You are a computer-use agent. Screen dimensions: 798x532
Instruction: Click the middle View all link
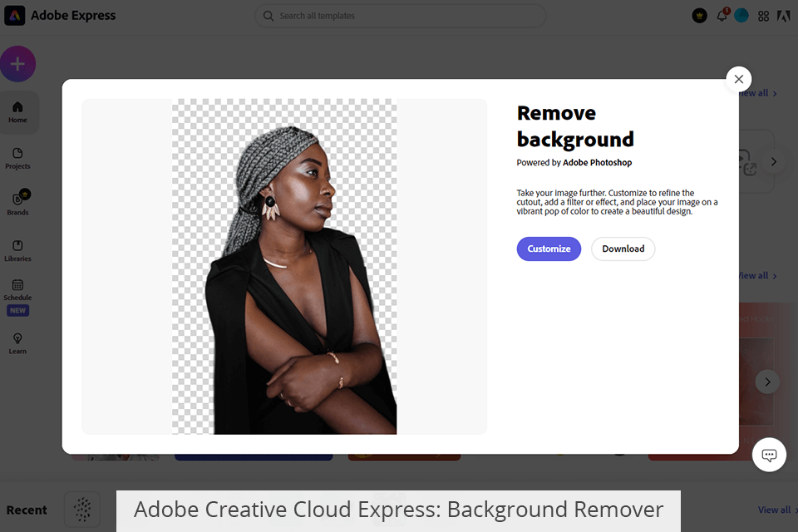pos(758,276)
